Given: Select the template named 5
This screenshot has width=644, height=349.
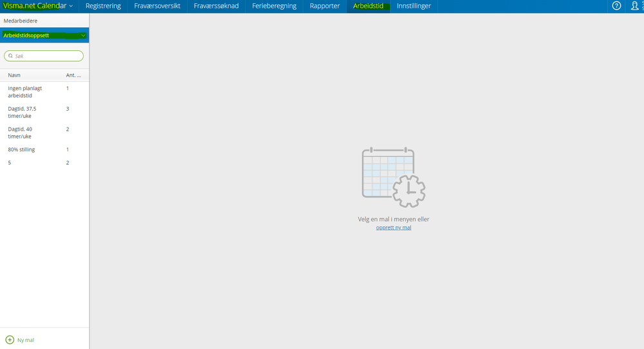Looking at the screenshot, I should pyautogui.click(x=44, y=163).
